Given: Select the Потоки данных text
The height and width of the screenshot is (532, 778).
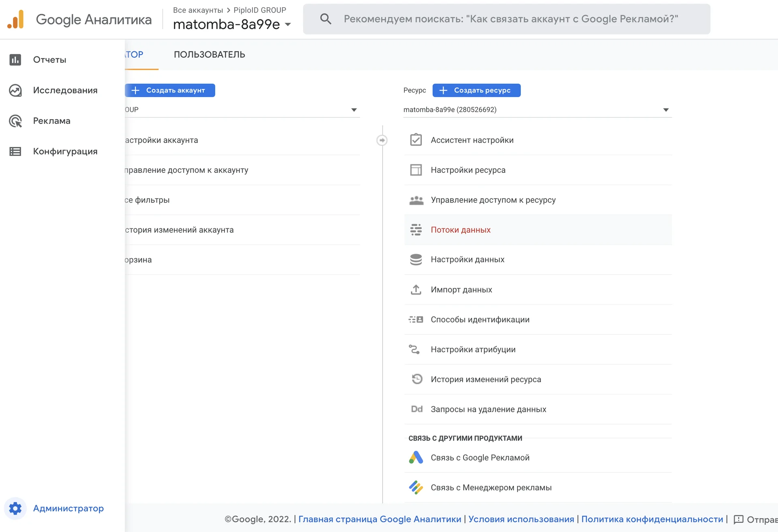Looking at the screenshot, I should click(x=461, y=230).
